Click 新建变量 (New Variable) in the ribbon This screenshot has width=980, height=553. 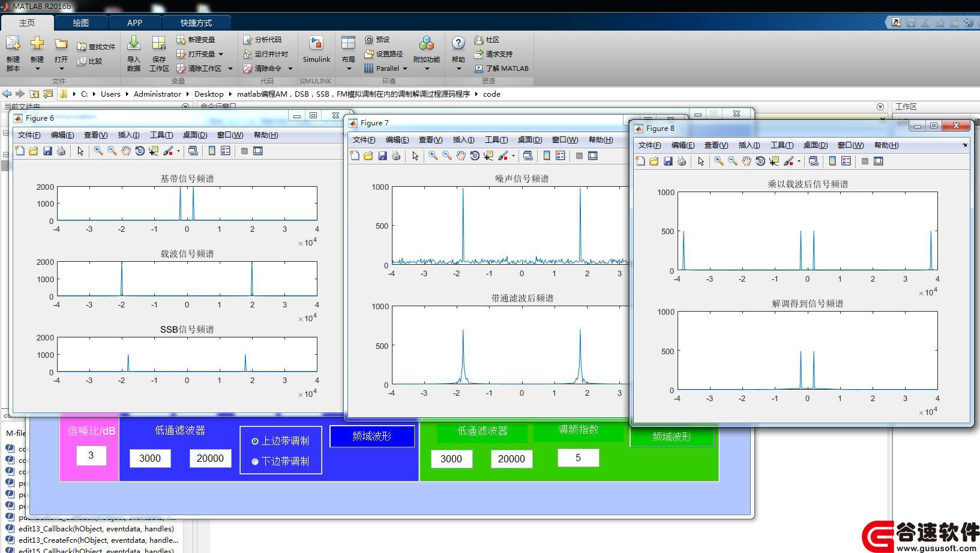[x=196, y=40]
